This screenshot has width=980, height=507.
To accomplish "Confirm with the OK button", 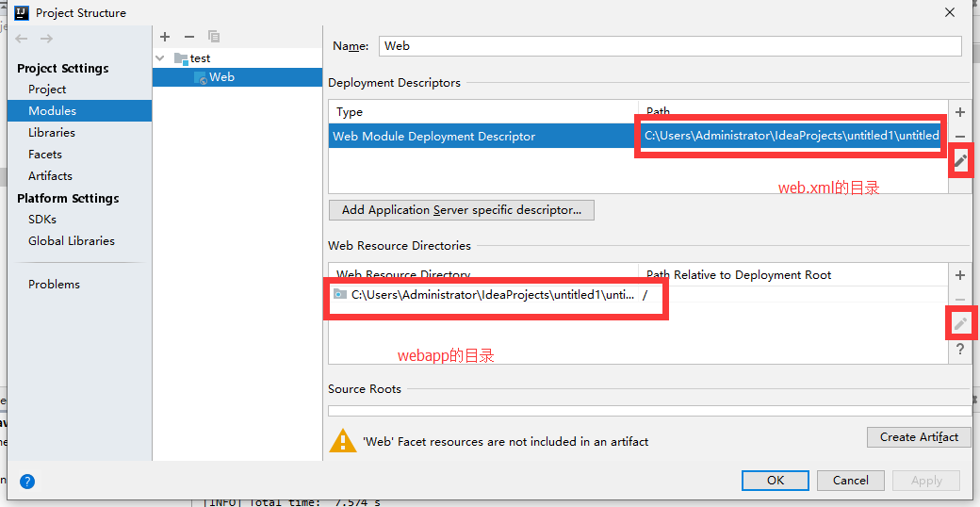I will [x=776, y=480].
